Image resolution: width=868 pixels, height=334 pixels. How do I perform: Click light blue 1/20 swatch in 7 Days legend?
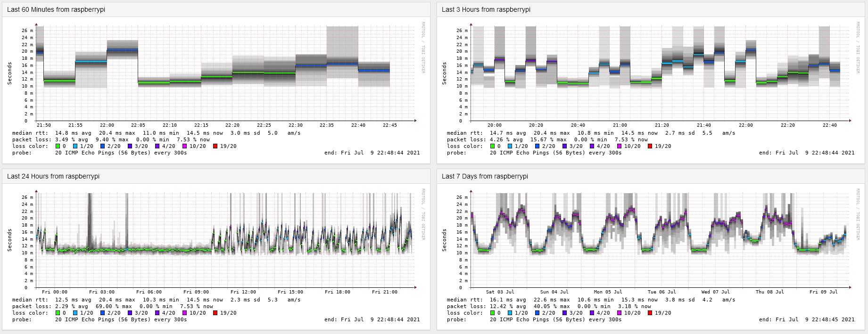[x=510, y=313]
